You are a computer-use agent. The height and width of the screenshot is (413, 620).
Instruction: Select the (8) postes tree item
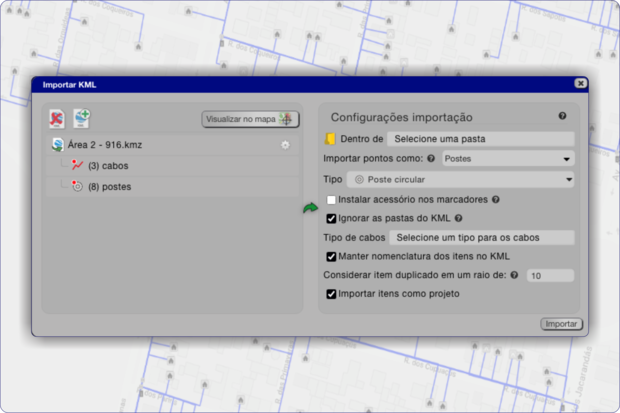172,187
